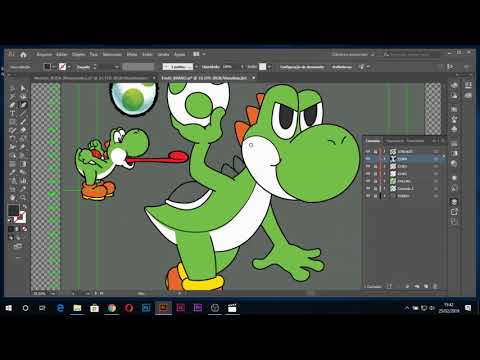Open the Swatches panel icon in right dock
Screen dimensions: 480x360
click(x=454, y=109)
